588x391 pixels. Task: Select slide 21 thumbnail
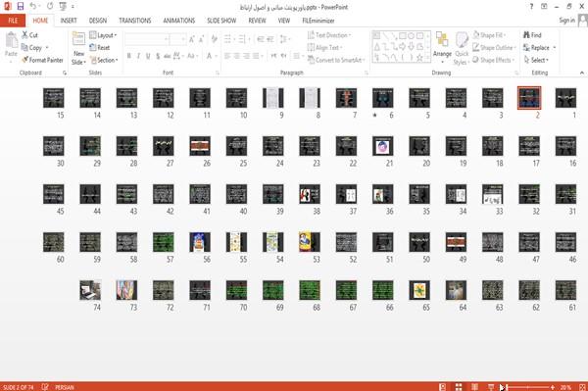coord(382,146)
